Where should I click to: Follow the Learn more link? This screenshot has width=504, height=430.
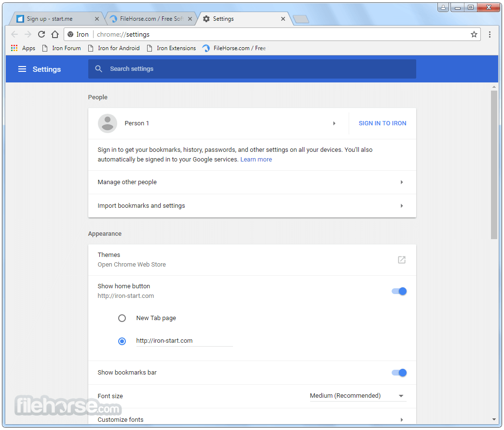click(x=256, y=160)
